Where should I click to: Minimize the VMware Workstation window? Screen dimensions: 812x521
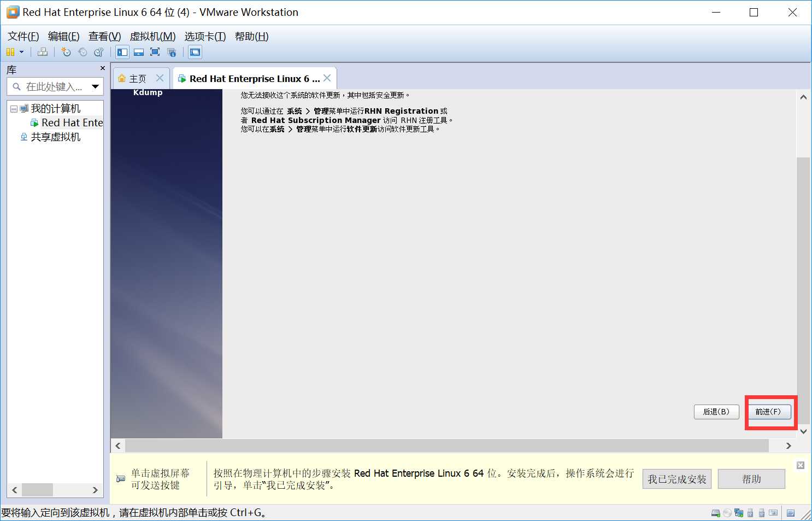coord(716,12)
